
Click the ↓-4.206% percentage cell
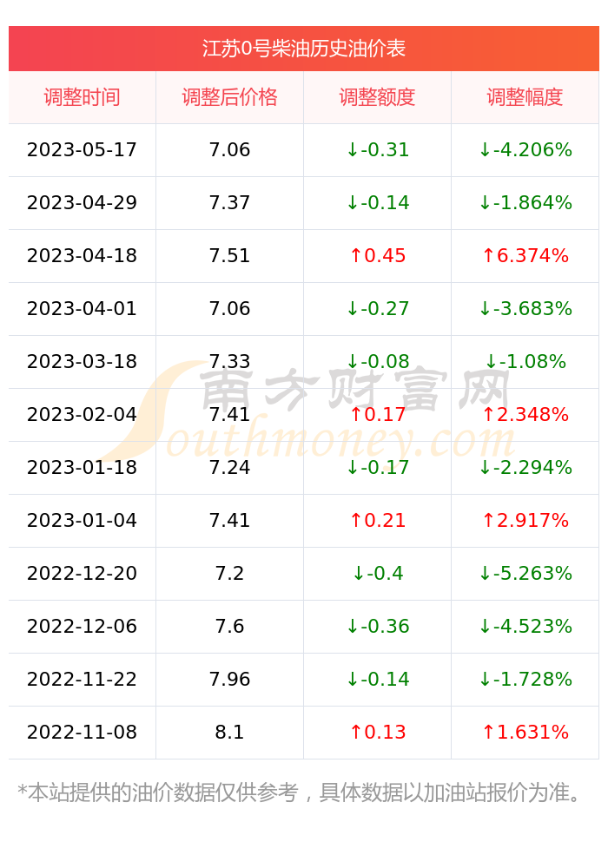tap(525, 150)
